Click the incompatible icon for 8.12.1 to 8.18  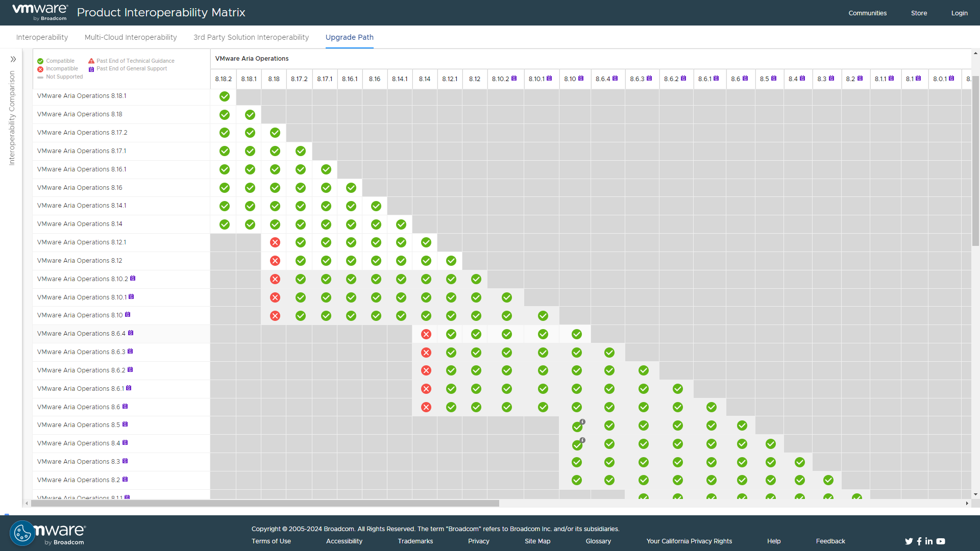275,242
